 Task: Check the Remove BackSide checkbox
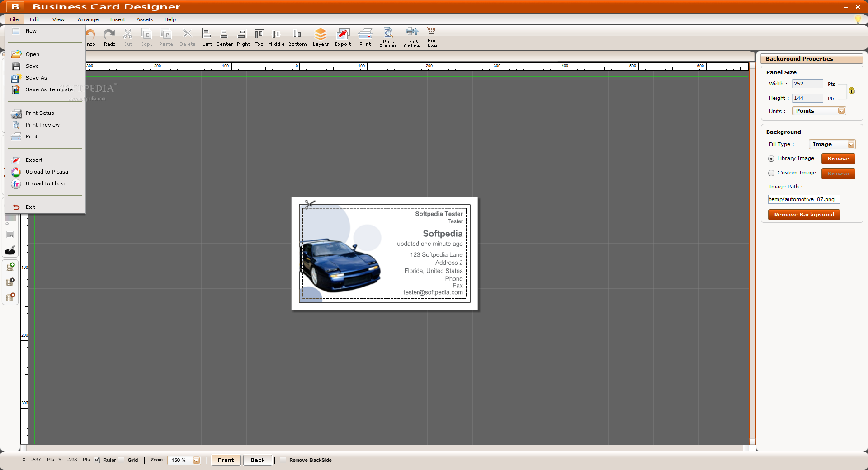tap(283, 460)
